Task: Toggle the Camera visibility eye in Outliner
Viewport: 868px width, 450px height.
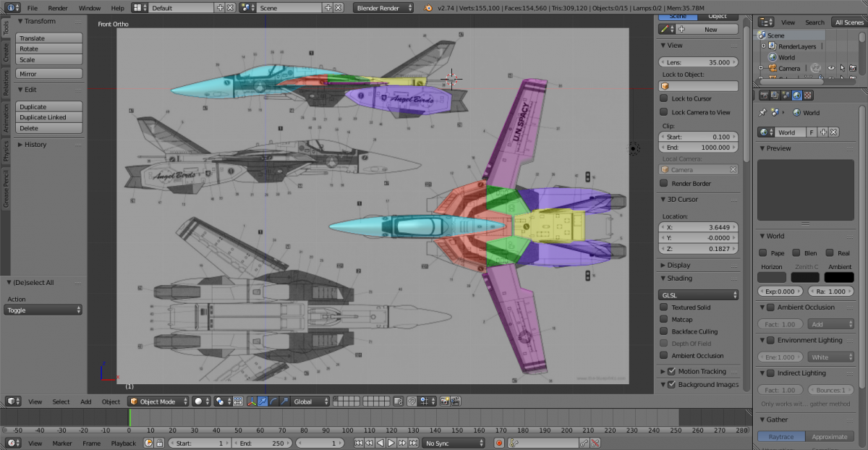Action: point(830,68)
